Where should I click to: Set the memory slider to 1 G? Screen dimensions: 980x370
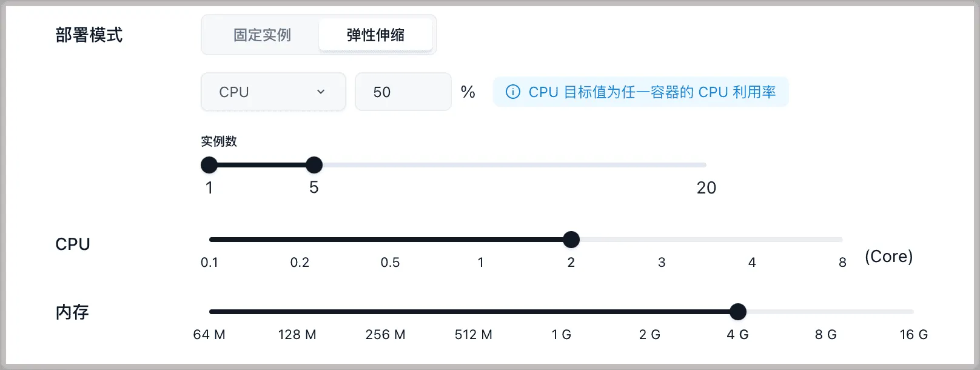tap(562, 312)
